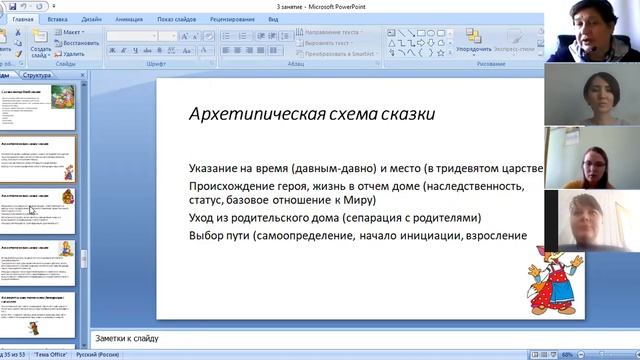Select the right block arrow shape
Image resolution: width=640 pixels, height=360 pixels.
(x=421, y=43)
